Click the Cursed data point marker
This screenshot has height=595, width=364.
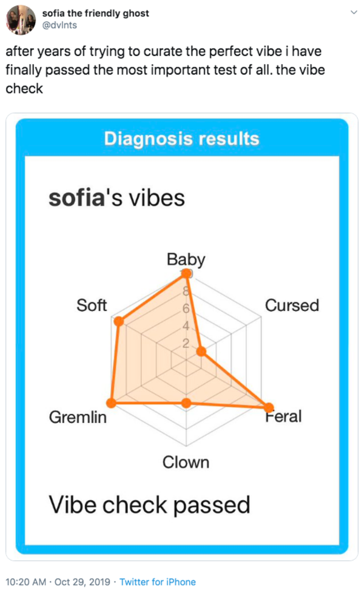tap(201, 352)
